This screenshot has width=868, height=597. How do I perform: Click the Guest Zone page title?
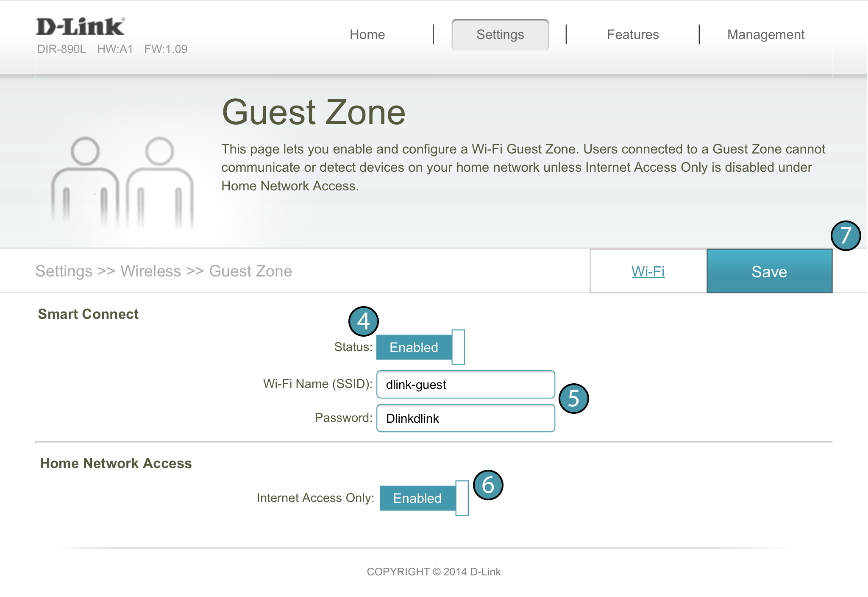point(313,112)
